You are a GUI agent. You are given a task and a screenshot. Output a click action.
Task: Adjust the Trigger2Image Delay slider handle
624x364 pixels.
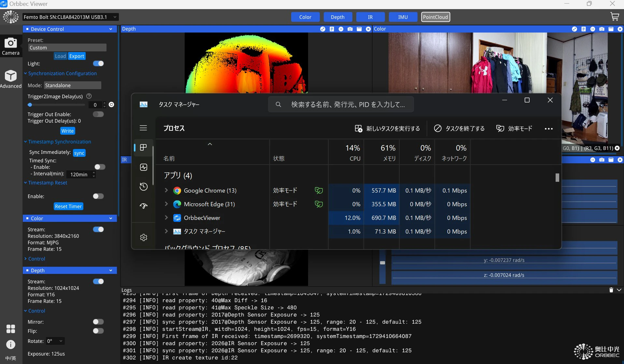30,105
